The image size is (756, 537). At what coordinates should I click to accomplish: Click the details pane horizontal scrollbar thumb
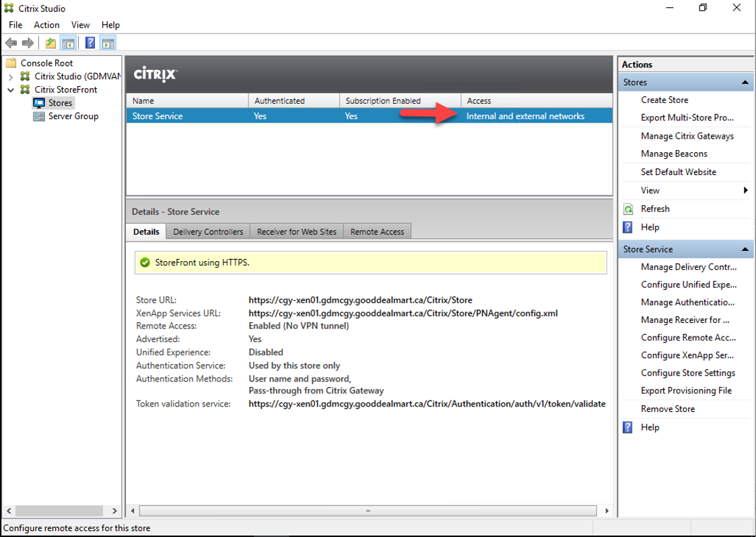pos(368,511)
